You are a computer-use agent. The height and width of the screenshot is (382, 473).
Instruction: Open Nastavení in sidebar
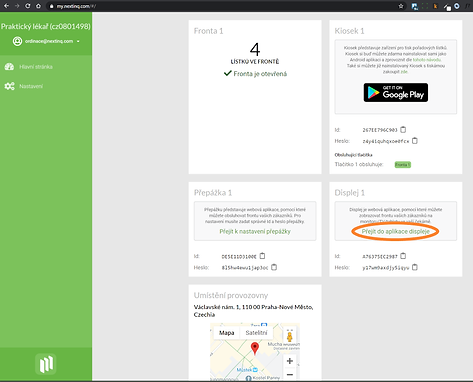coord(31,86)
